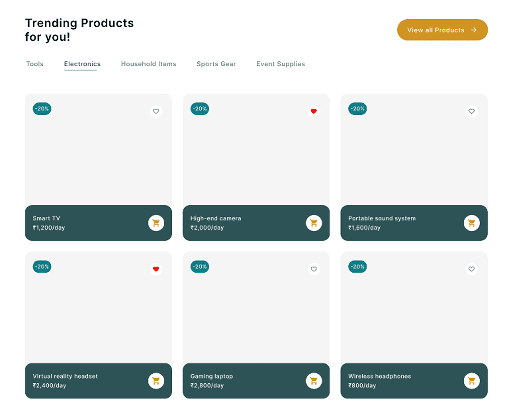Image resolution: width=513 pixels, height=420 pixels.
Task: Add Smart TV to cart
Action: click(156, 223)
